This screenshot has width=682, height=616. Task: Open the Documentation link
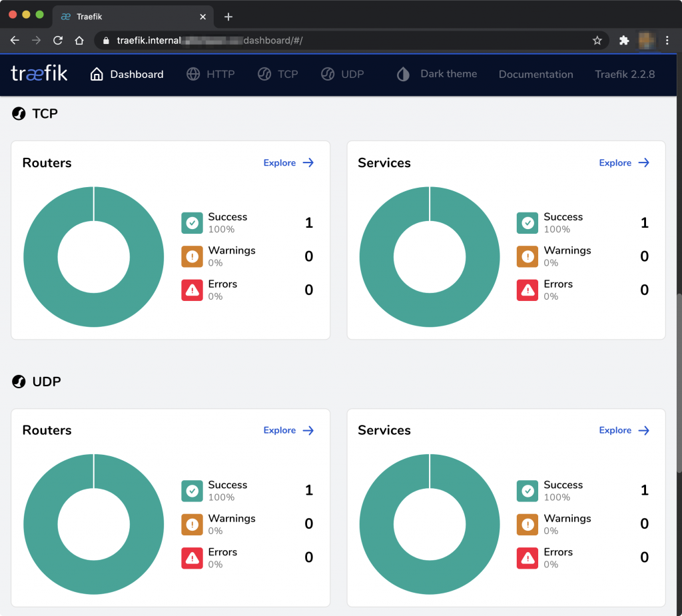click(535, 75)
